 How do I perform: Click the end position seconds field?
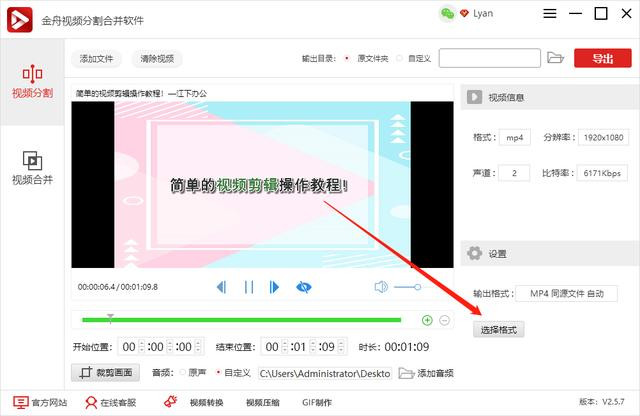(327, 347)
